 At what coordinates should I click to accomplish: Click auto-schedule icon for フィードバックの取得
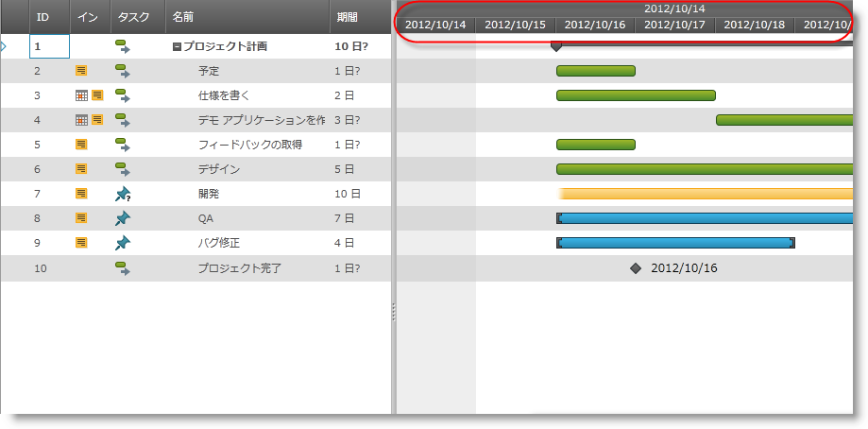[x=123, y=145]
